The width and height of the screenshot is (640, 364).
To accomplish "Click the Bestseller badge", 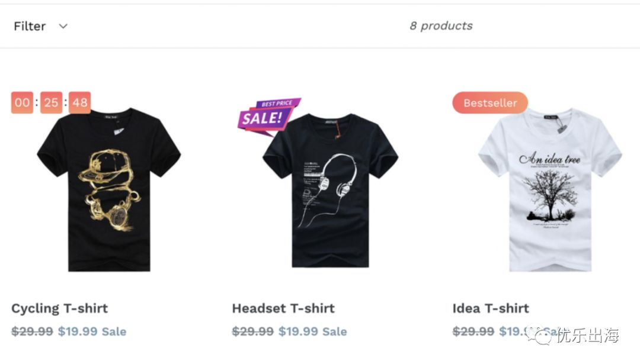I will [x=489, y=103].
